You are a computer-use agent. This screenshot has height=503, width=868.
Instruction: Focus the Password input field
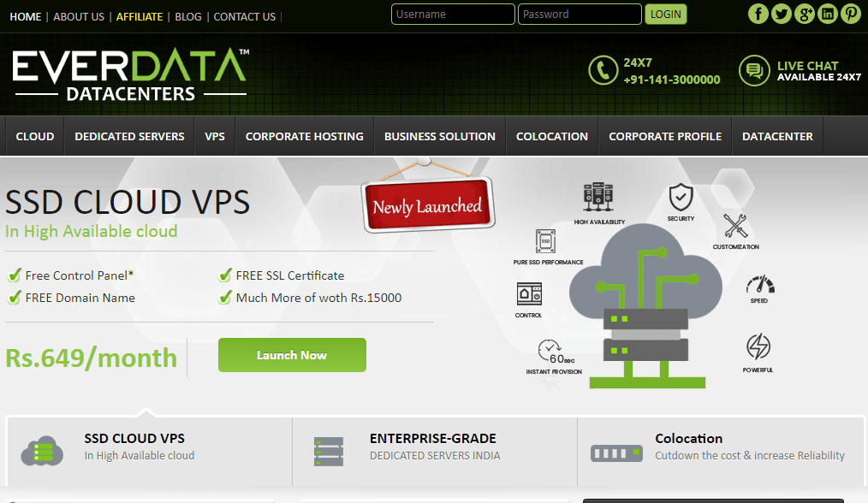coord(580,15)
